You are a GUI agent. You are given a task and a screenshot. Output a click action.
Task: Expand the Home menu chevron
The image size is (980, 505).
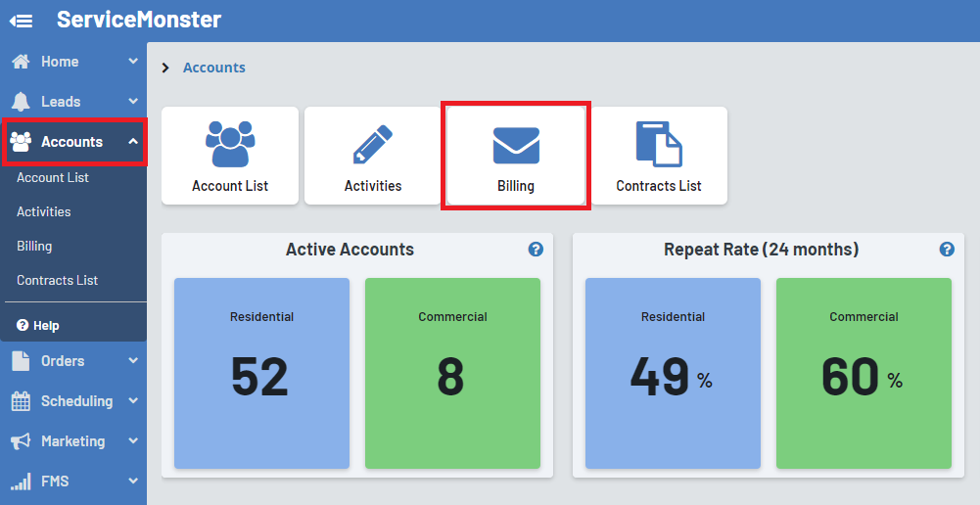133,62
